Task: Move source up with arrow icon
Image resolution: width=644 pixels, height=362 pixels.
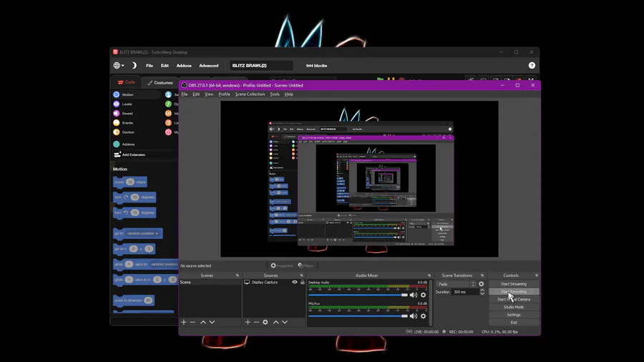Action: tap(276, 322)
